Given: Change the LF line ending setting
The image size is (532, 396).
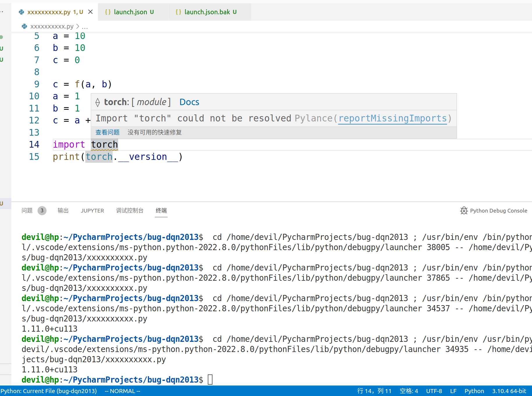Looking at the screenshot, I should [x=453, y=391].
